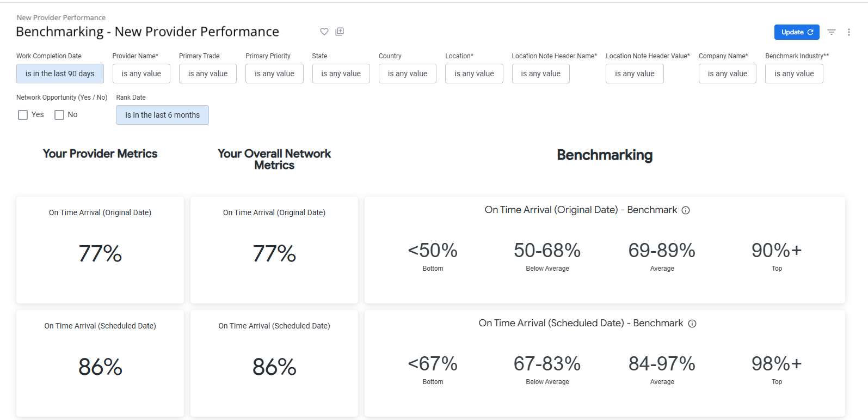
Task: Click the Update button
Action: tap(796, 32)
